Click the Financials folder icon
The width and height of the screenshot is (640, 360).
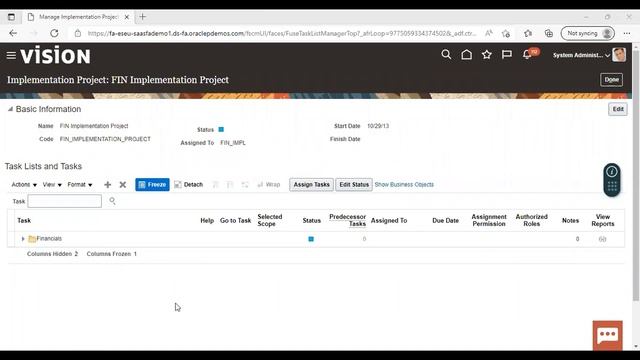click(x=32, y=239)
